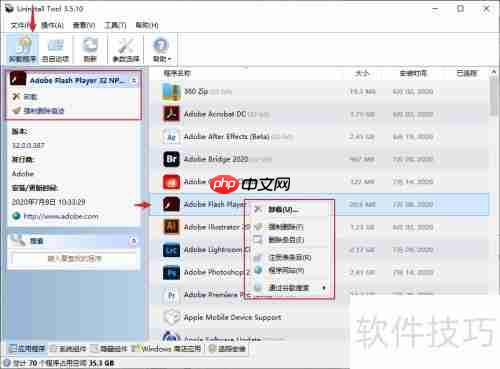Screen dimensions: 500x369
Task: Open the Uninstaller toolbar button
Action: [22, 49]
